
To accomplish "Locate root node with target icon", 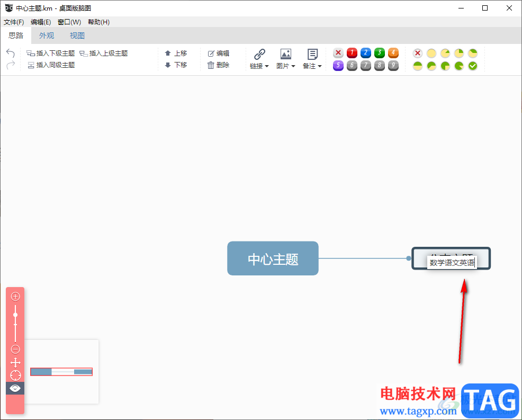I will [x=15, y=376].
